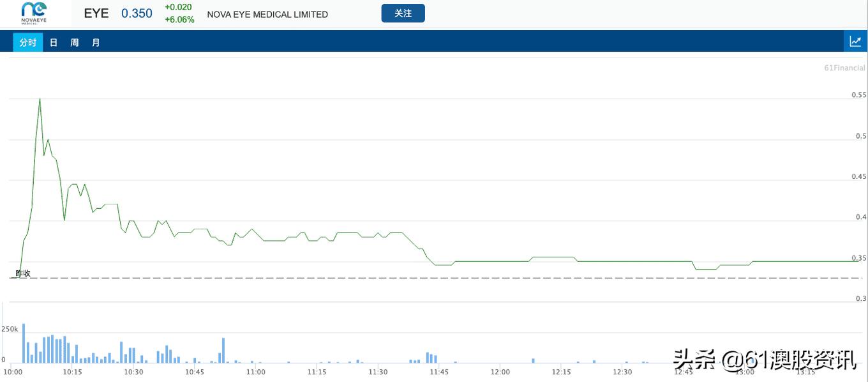Screen dimensions: 868x382
Task: Click the price peak near 0.55
Action: point(40,100)
